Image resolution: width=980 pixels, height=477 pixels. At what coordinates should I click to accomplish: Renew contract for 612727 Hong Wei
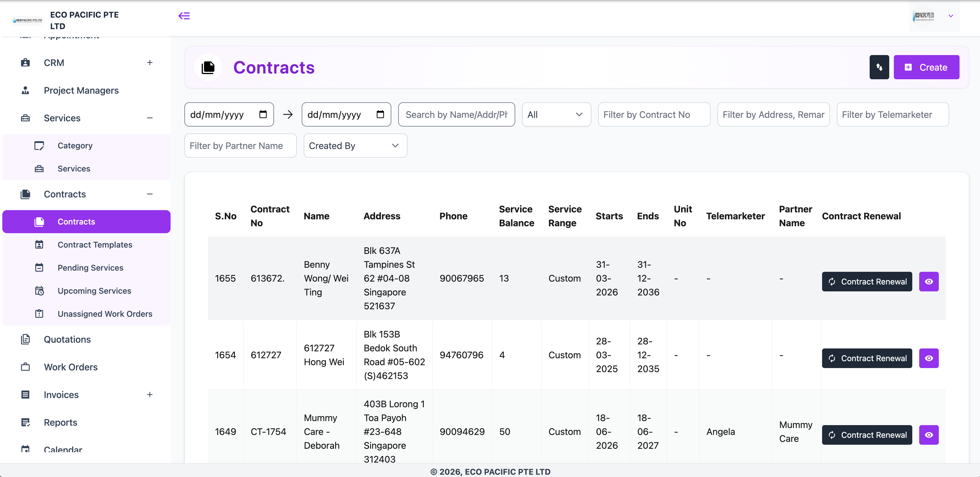click(x=867, y=358)
